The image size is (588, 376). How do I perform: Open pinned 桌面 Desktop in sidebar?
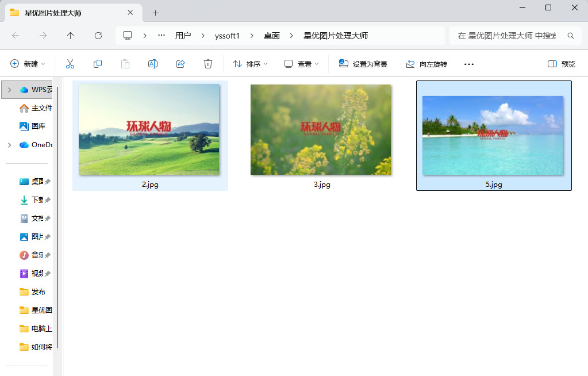(x=35, y=182)
